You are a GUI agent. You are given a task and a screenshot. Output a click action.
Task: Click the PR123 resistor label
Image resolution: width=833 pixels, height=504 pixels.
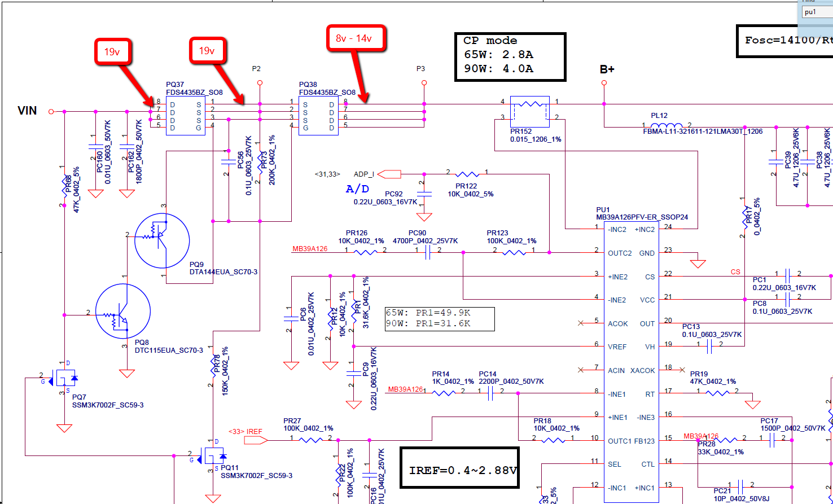tap(498, 233)
